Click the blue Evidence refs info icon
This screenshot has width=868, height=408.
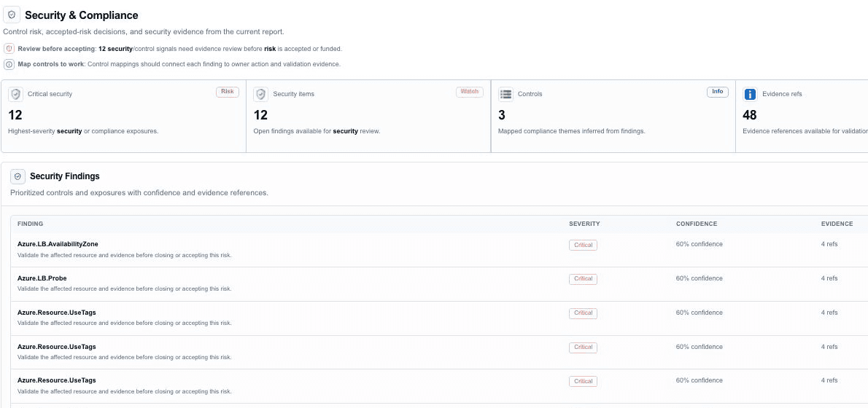tap(750, 94)
